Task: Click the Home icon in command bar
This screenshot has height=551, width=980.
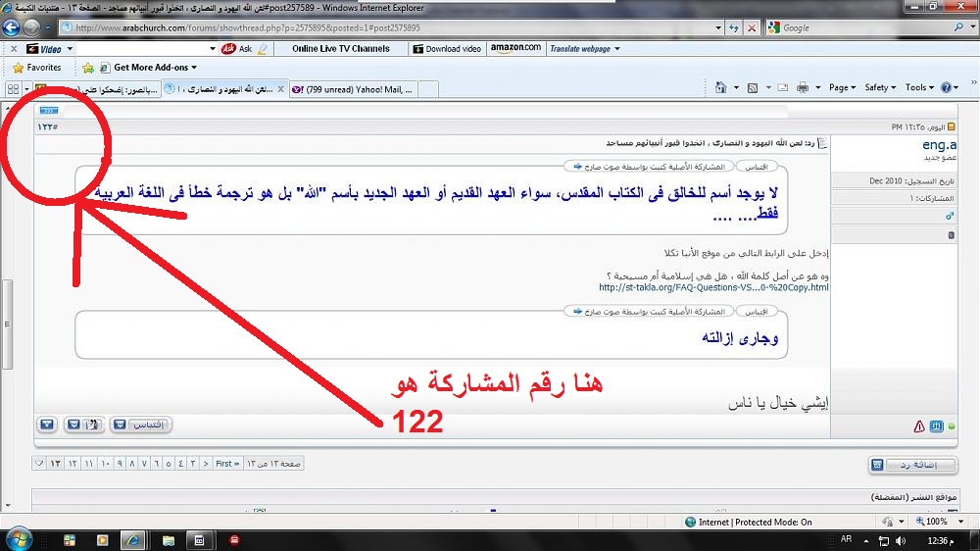Action: pyautogui.click(x=721, y=87)
